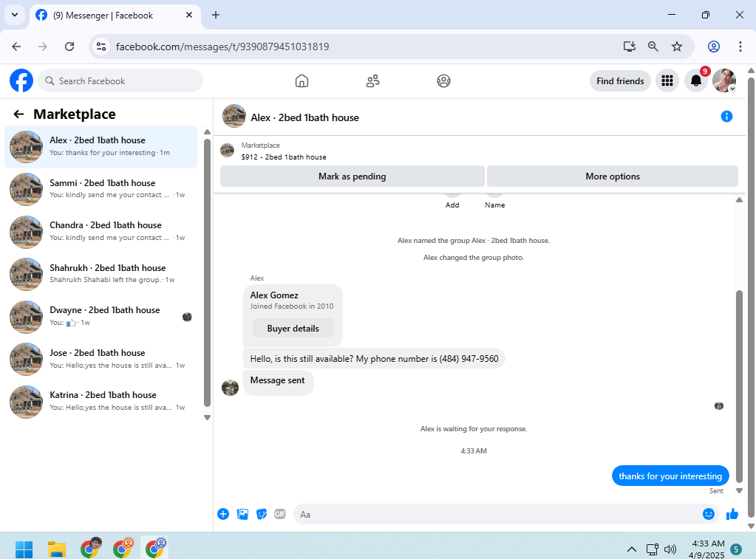Send a thumbs-up like

pyautogui.click(x=732, y=514)
